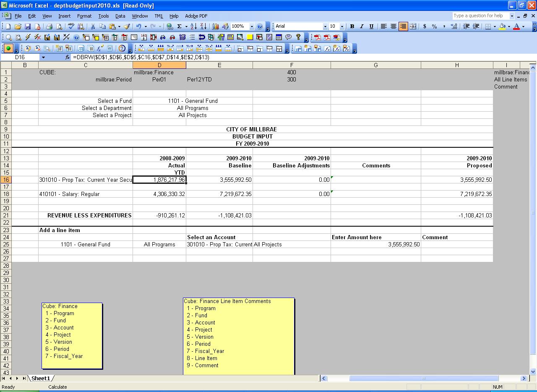The height and width of the screenshot is (392, 537).
Task: Insert a hyperlink with the globe icon
Action: click(169, 26)
